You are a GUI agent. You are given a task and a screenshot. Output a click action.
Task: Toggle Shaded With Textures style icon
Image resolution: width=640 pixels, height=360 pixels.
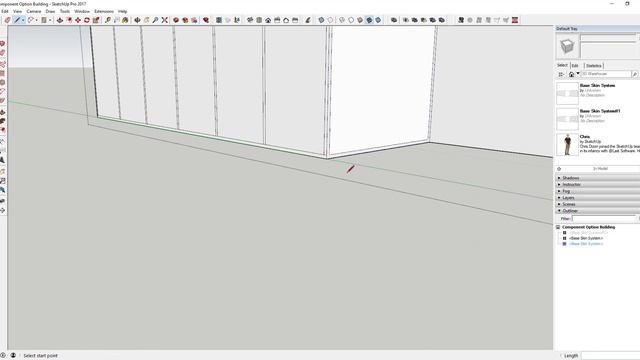[x=369, y=20]
